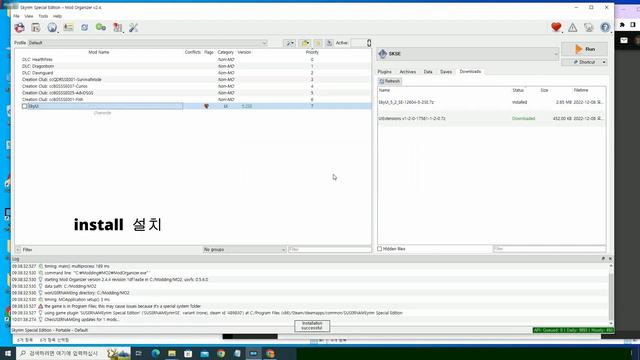Open the Help menu
This screenshot has width=640, height=360.
(58, 16)
